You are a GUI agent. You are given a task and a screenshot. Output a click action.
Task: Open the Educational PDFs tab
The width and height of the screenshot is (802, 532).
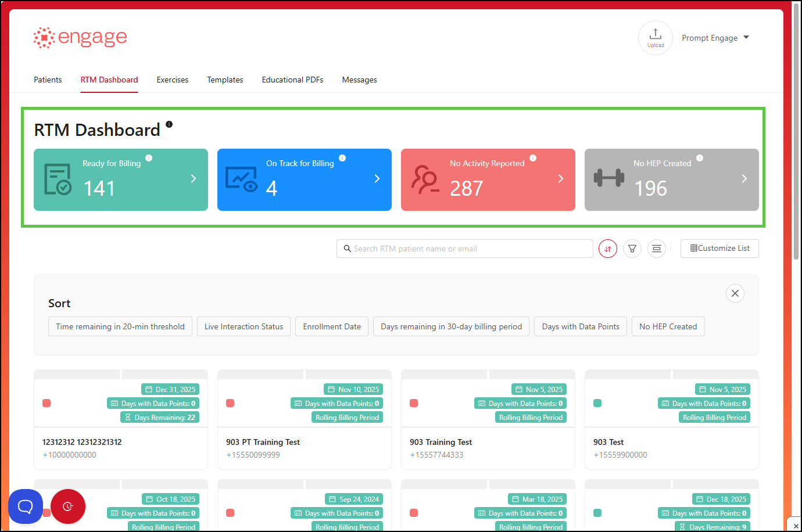coord(292,80)
